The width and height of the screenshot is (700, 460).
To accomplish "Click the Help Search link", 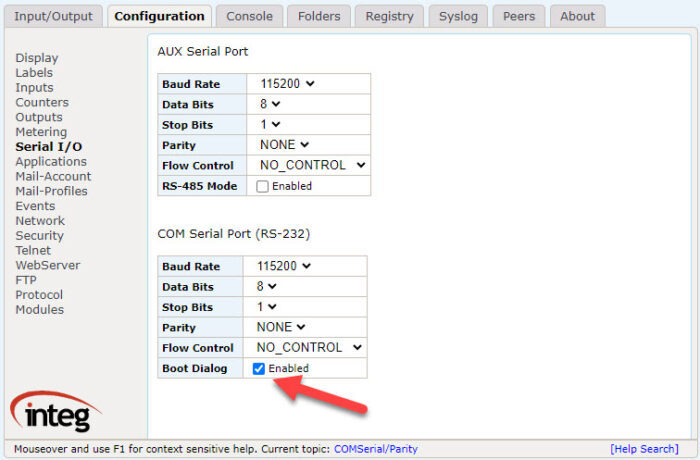I will pos(644,449).
